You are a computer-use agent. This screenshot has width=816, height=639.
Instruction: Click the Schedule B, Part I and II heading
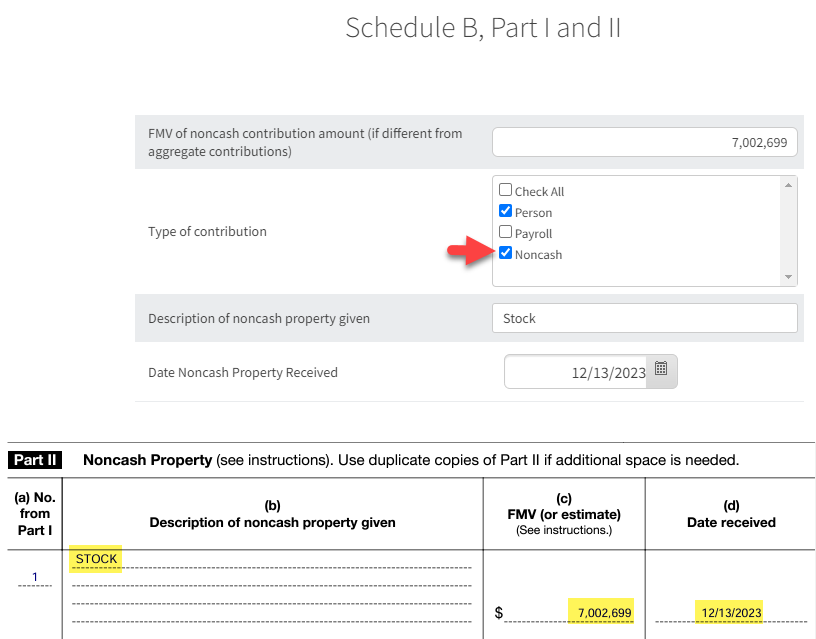(x=483, y=28)
